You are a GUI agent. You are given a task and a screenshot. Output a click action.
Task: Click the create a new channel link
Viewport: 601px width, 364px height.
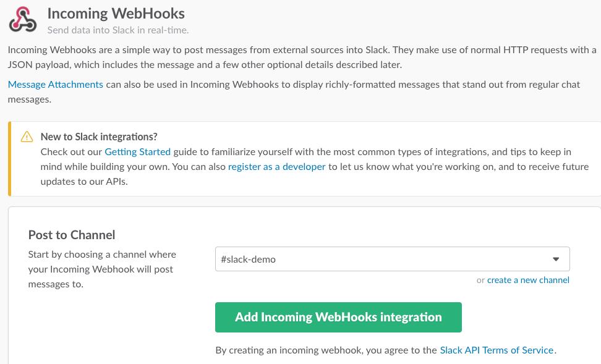click(x=528, y=280)
